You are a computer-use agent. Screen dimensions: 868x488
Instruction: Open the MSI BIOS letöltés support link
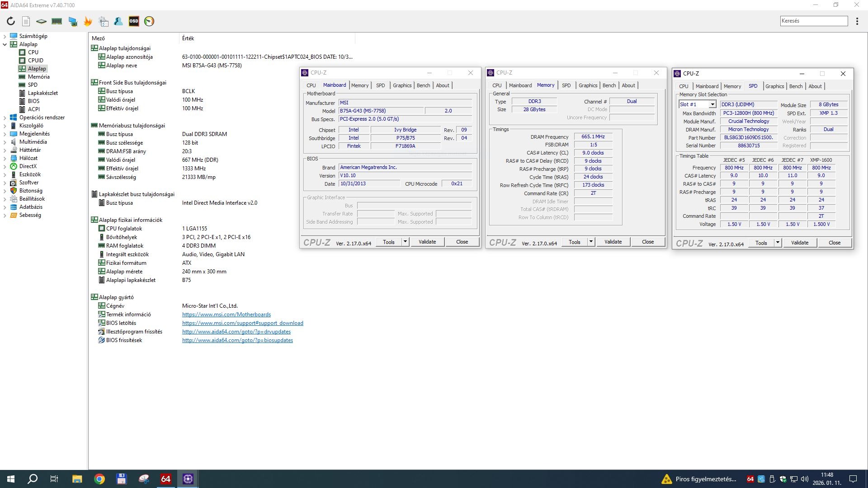tap(242, 323)
